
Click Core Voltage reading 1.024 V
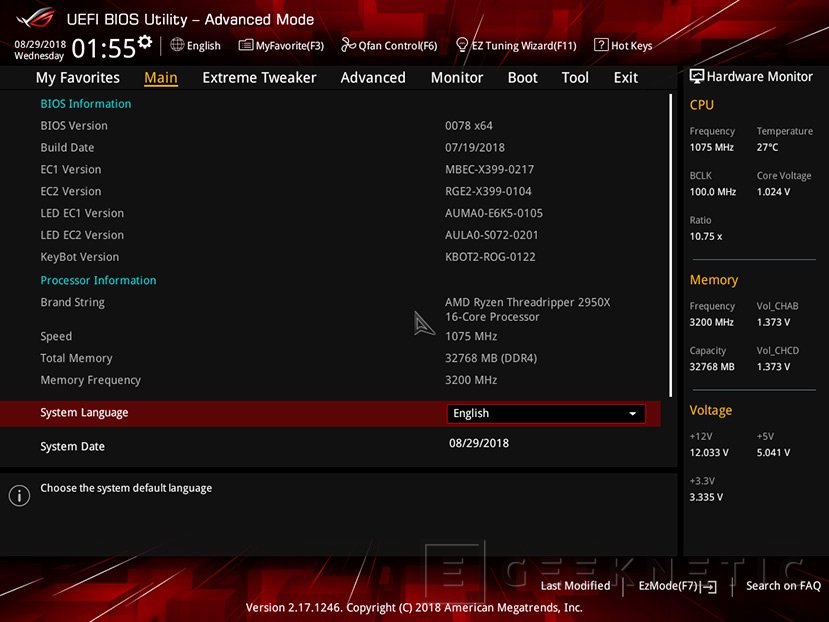click(773, 191)
